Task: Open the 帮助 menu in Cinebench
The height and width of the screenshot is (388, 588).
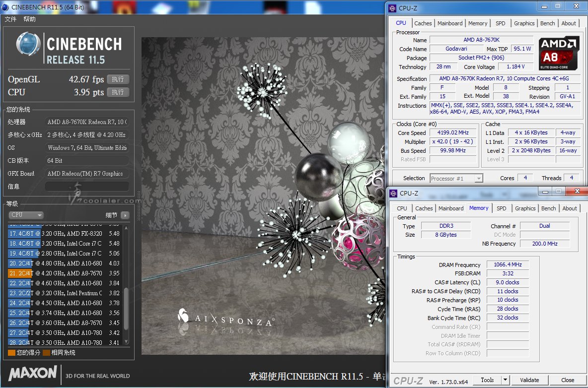Action: coord(30,19)
